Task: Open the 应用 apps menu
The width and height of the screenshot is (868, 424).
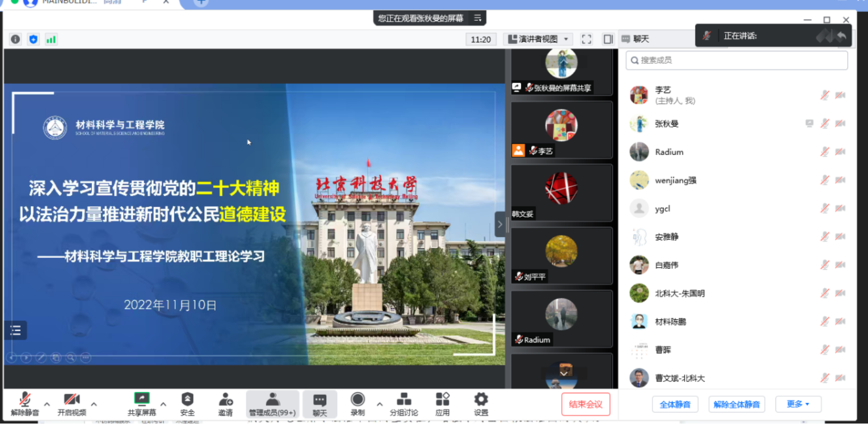Action: pos(442,404)
